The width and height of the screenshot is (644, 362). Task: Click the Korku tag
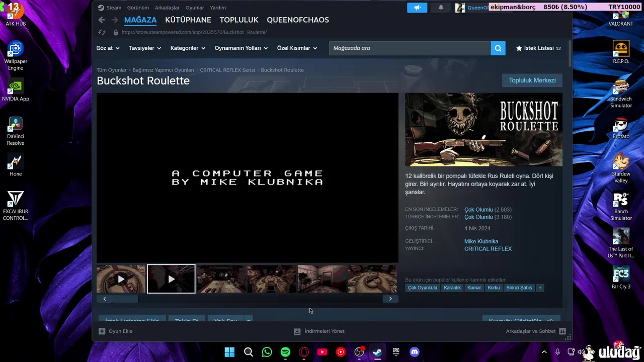coord(494,288)
